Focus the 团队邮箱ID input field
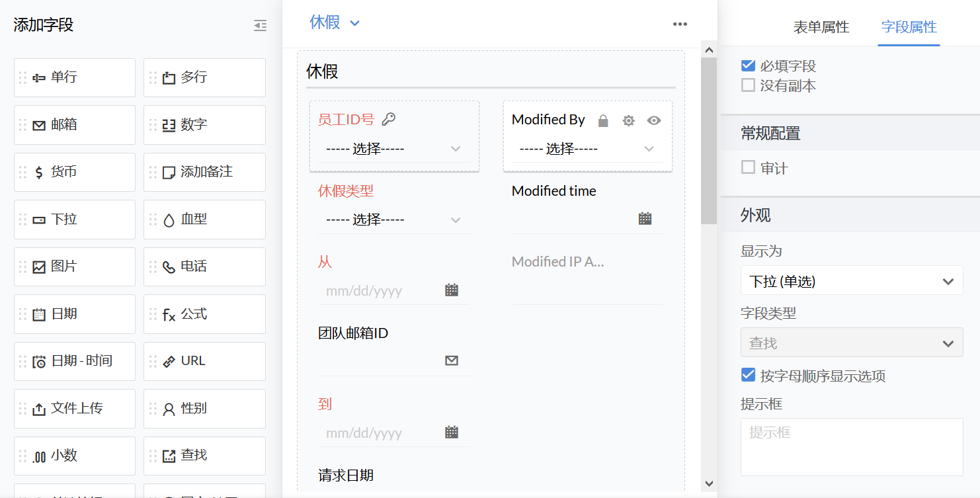Image resolution: width=980 pixels, height=498 pixels. point(394,361)
